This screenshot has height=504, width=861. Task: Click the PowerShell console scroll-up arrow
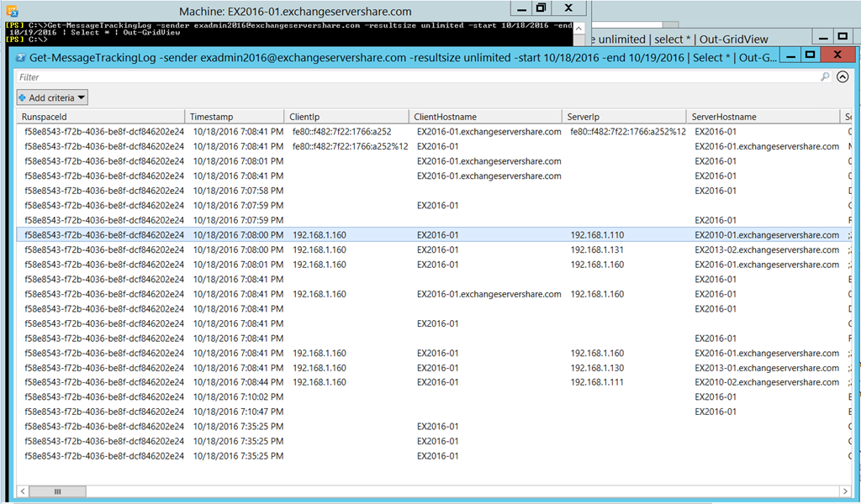pyautogui.click(x=578, y=28)
